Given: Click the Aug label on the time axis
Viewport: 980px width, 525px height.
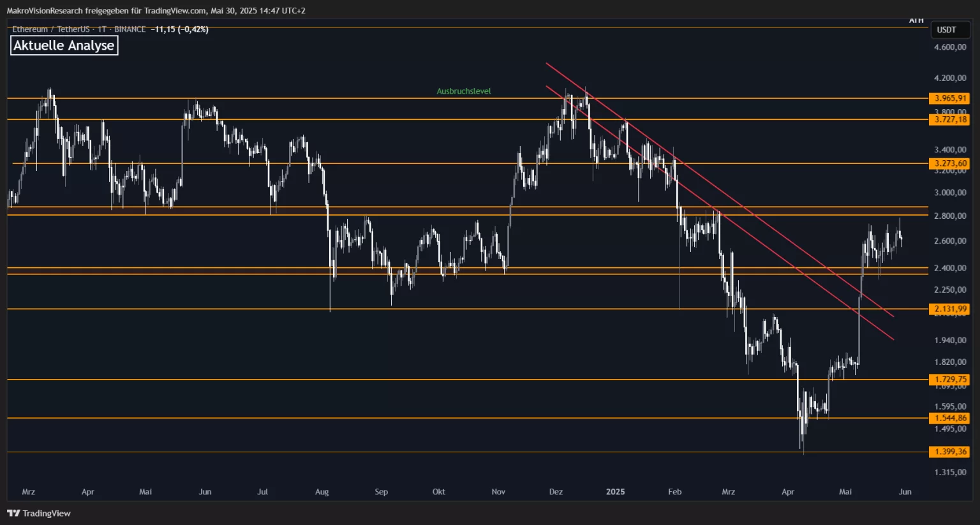Looking at the screenshot, I should coord(322,492).
